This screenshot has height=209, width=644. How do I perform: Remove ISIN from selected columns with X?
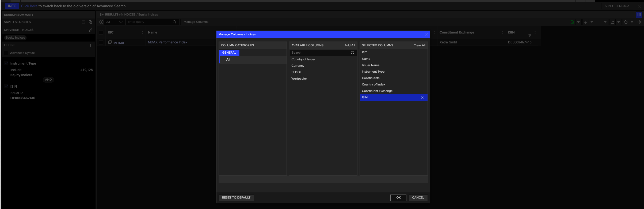point(422,98)
